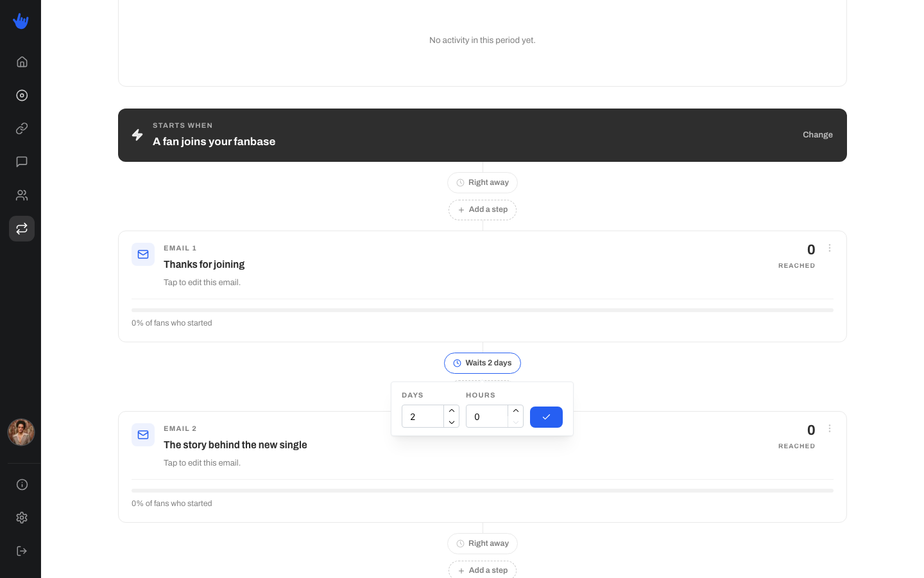Viewport: 924px width, 578px height.
Task: Increase the Days value with up arrow
Action: [452, 410]
